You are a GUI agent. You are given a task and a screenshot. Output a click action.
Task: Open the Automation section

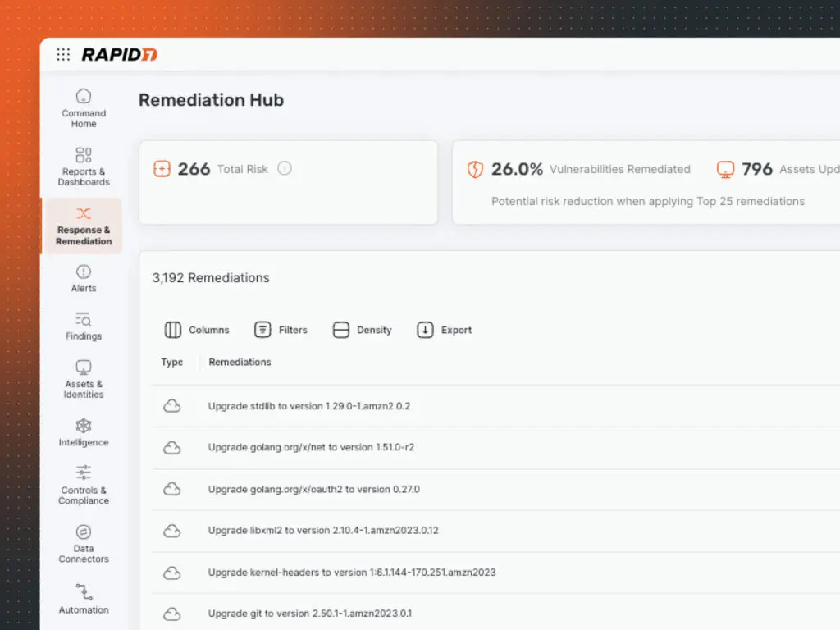(x=83, y=598)
